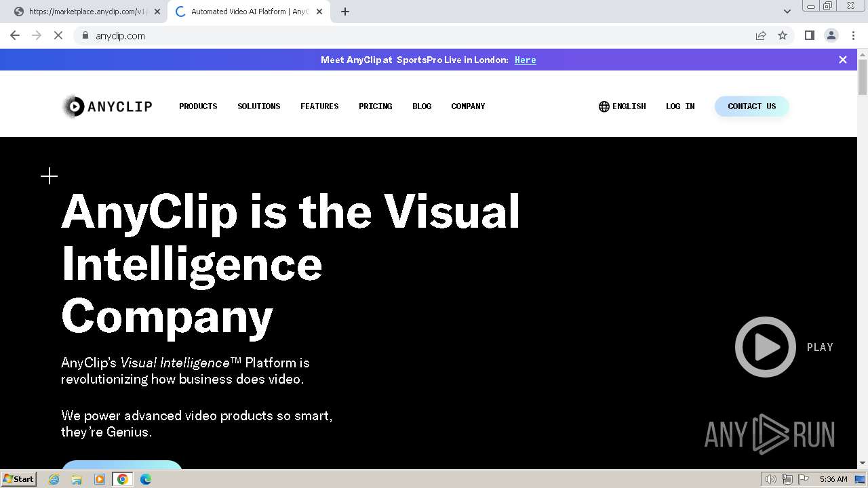Open the Solutions menu
This screenshot has height=488, width=868.
(259, 106)
